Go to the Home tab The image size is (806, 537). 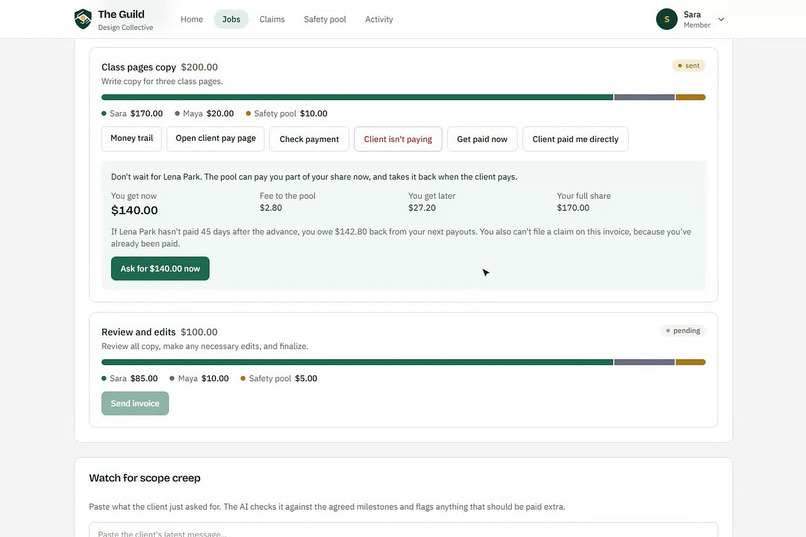click(x=192, y=19)
